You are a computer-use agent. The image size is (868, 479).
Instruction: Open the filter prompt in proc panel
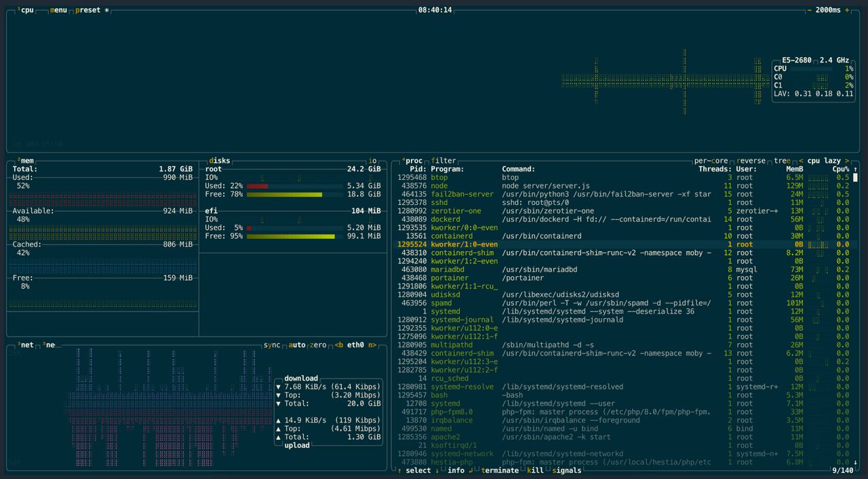pyautogui.click(x=445, y=161)
